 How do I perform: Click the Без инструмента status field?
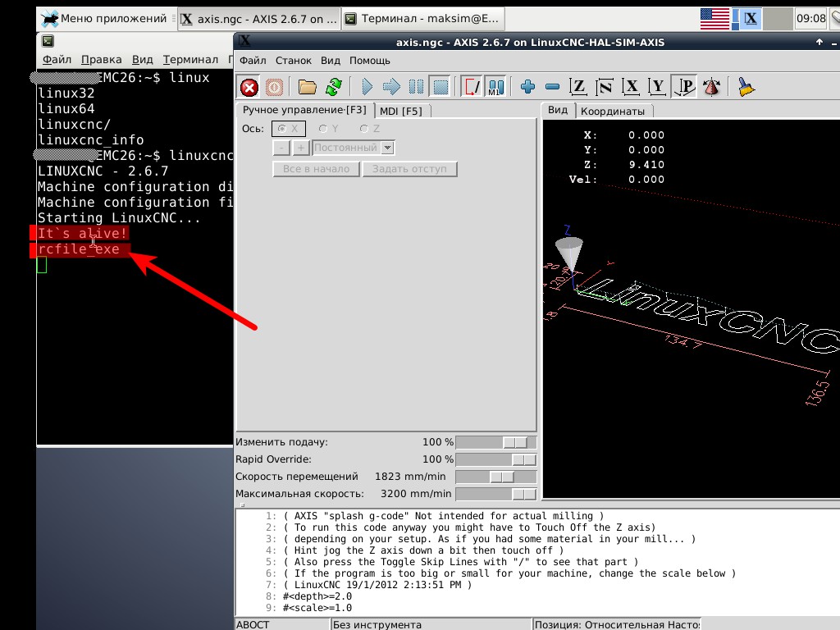(x=431, y=624)
